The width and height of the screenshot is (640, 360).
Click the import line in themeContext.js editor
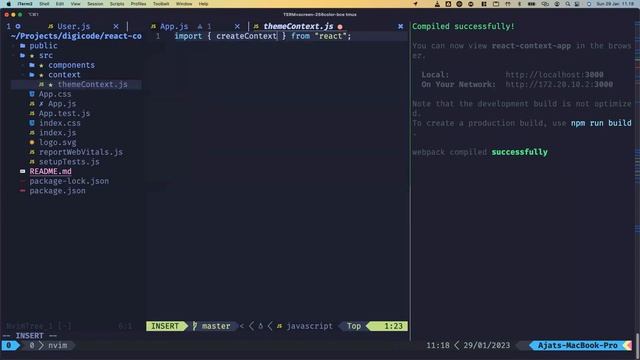point(263,36)
